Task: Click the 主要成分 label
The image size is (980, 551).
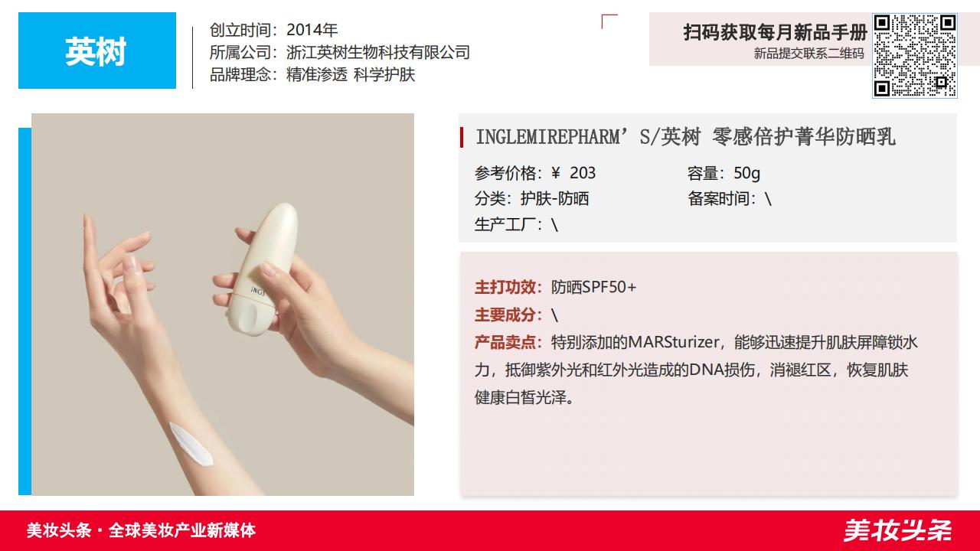Action: click(x=508, y=315)
